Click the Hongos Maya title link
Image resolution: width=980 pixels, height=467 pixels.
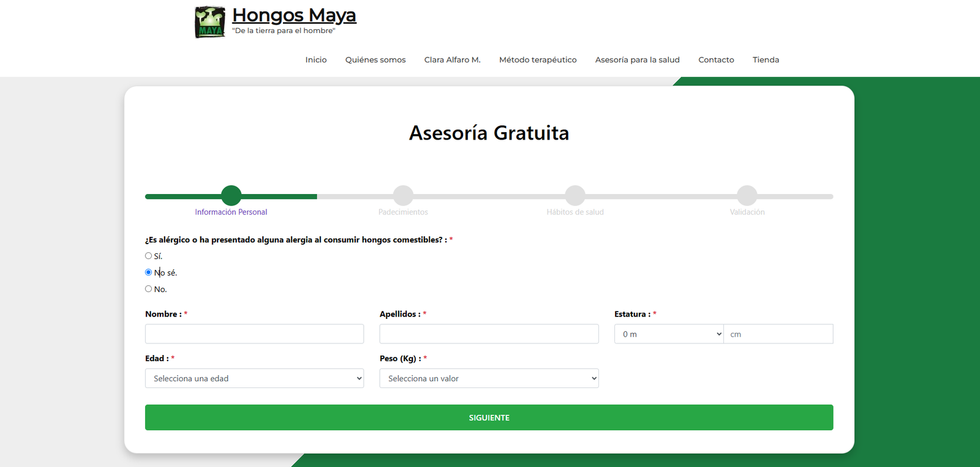294,15
